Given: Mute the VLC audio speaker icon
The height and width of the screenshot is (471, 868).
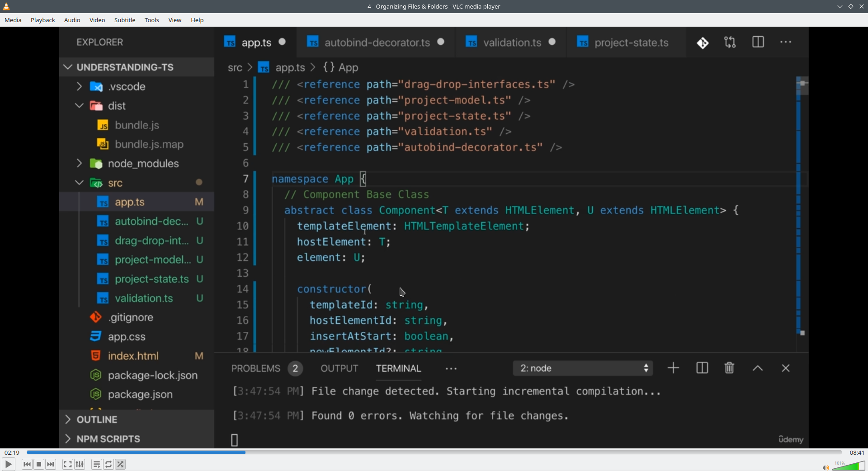Looking at the screenshot, I should click(x=826, y=467).
